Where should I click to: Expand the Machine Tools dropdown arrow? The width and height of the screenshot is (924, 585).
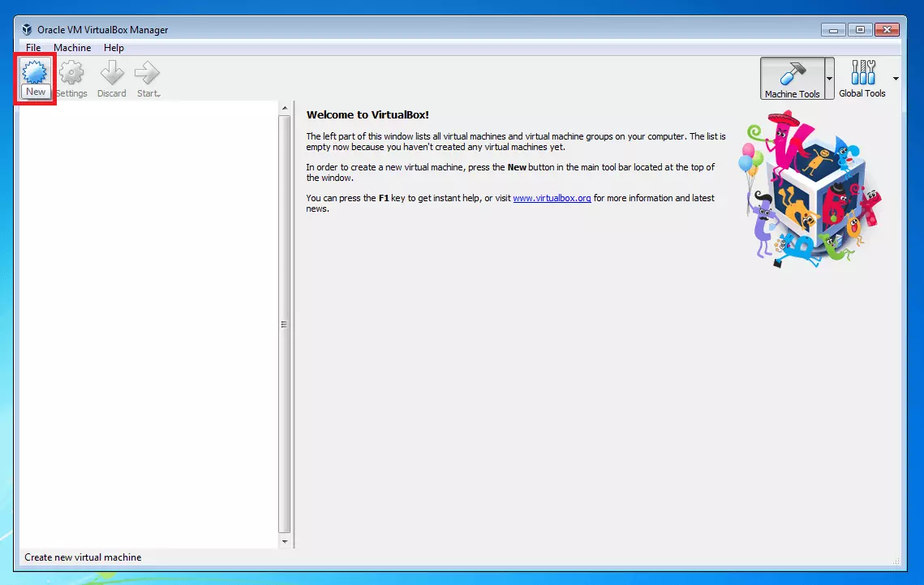pyautogui.click(x=830, y=79)
